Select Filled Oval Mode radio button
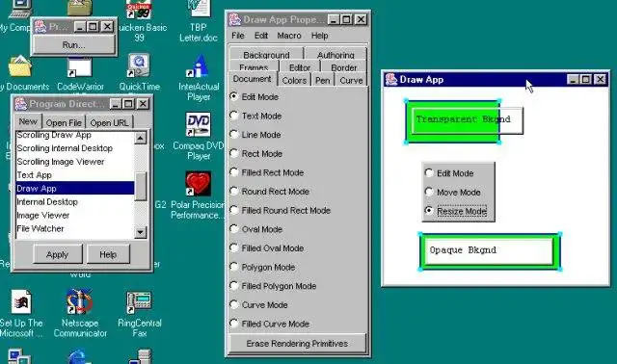The height and width of the screenshot is (364, 617). coord(233,247)
